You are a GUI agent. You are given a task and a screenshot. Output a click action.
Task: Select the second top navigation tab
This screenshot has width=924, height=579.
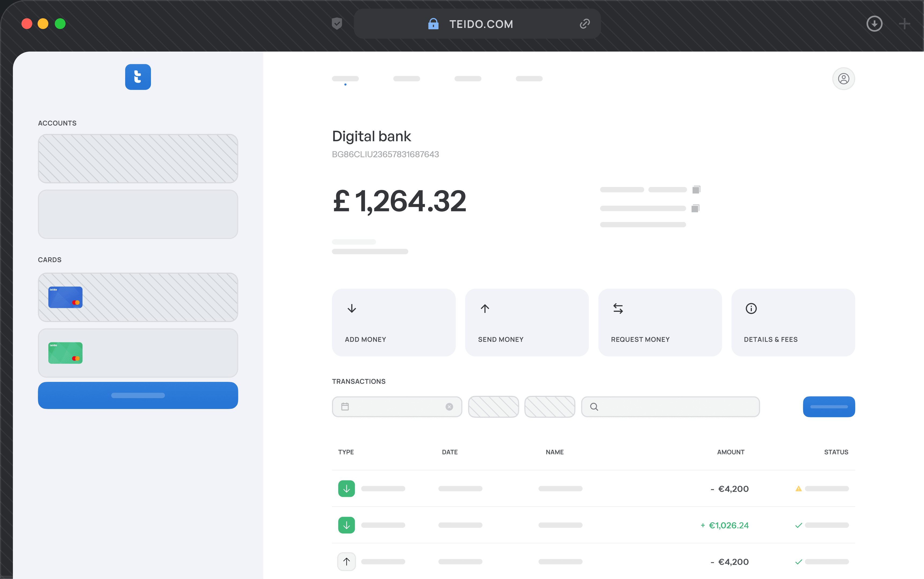pos(407,79)
